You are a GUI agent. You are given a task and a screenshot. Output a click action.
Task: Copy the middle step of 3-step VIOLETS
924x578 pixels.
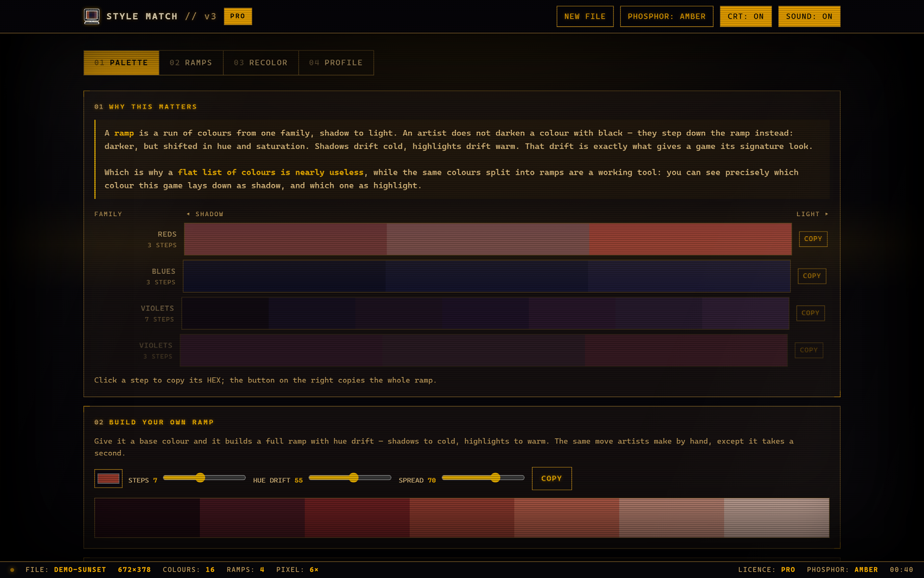click(x=484, y=350)
